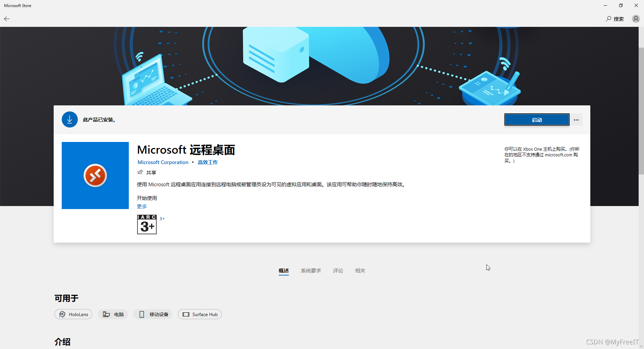The width and height of the screenshot is (644, 349).
Task: Click the share (共享) icon
Action: point(140,172)
